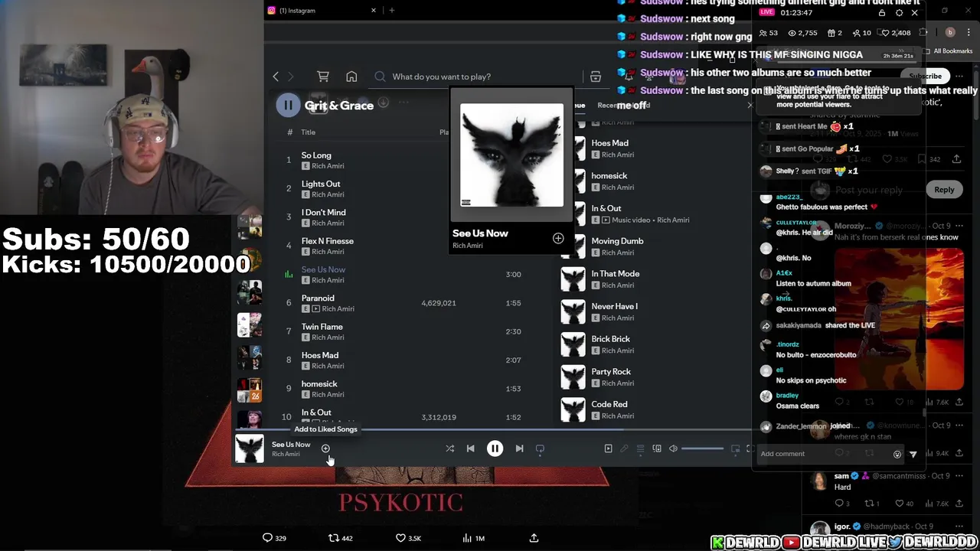980x551 pixels.
Task: Open All Bookmarks folder in browser
Action: click(948, 51)
